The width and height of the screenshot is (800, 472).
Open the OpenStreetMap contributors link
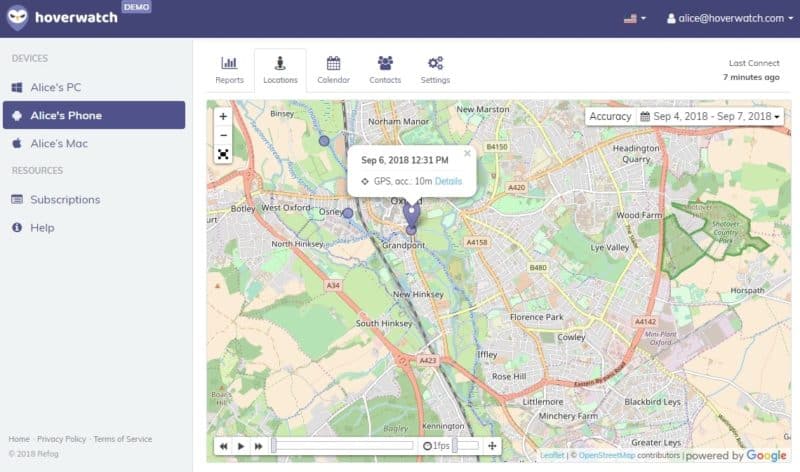tap(607, 455)
